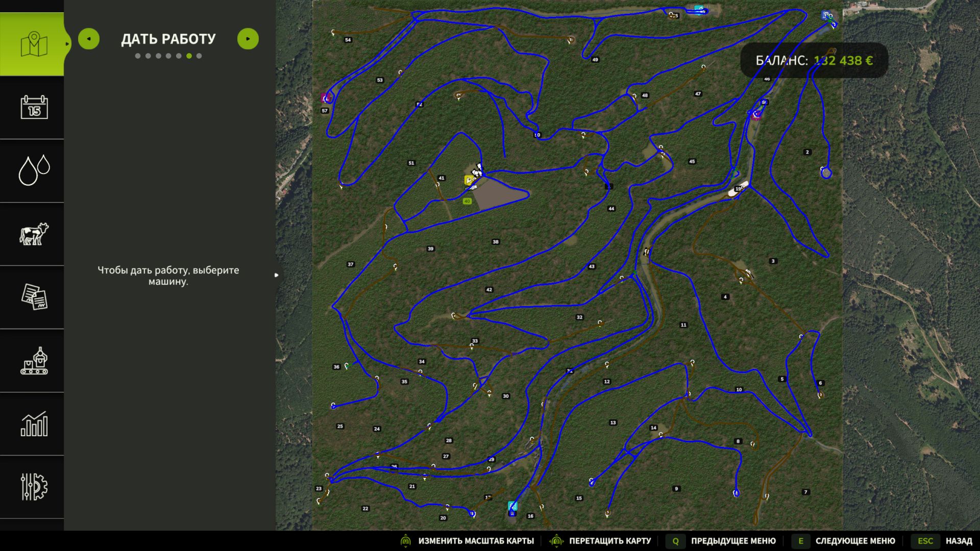The height and width of the screenshot is (551, 980).
Task: Select the last page indicator dot
Action: click(199, 56)
